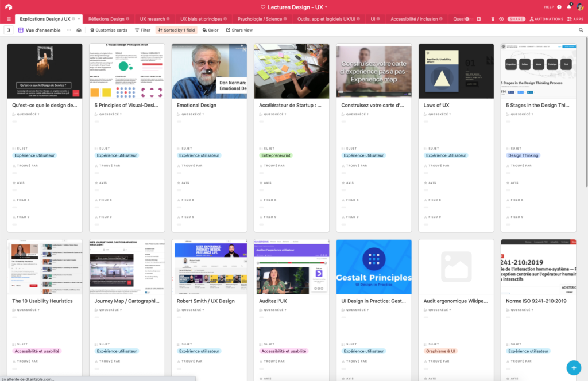Open the Qu'est-ce que le design de service thumbnail
Screen dimensions: 588x381
tap(45, 71)
